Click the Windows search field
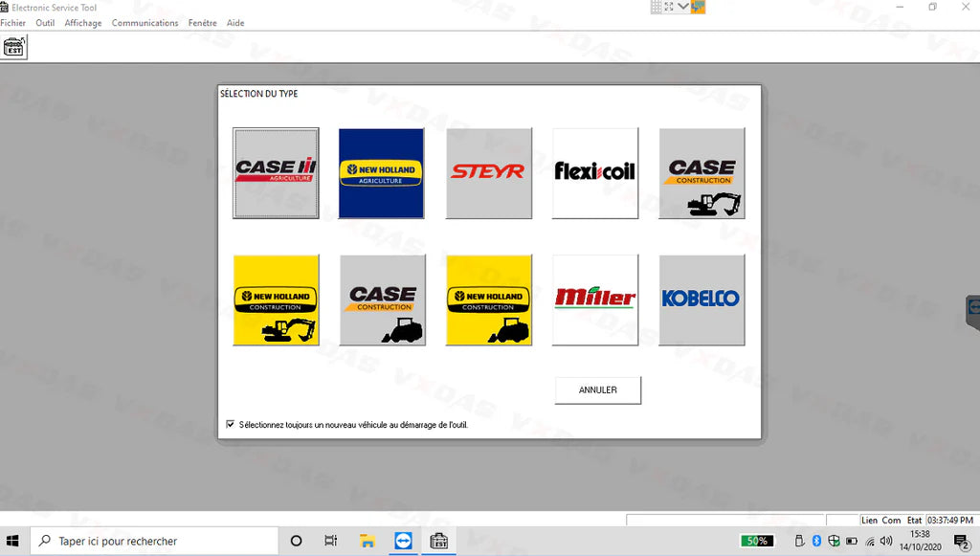The width and height of the screenshot is (980, 556). click(153, 541)
